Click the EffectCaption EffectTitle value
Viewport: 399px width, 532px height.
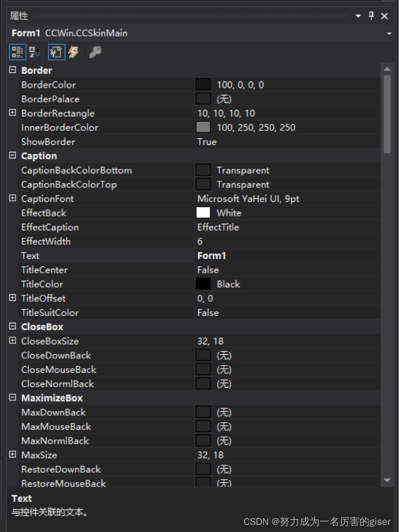pos(218,227)
